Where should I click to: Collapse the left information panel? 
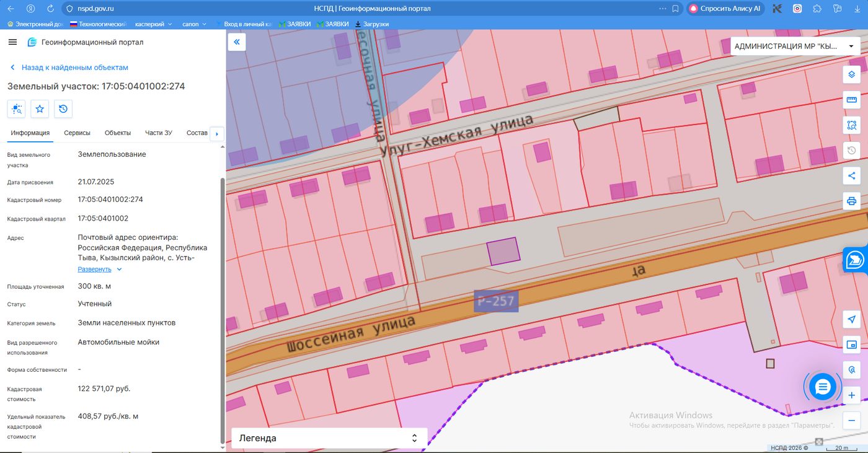pos(236,42)
